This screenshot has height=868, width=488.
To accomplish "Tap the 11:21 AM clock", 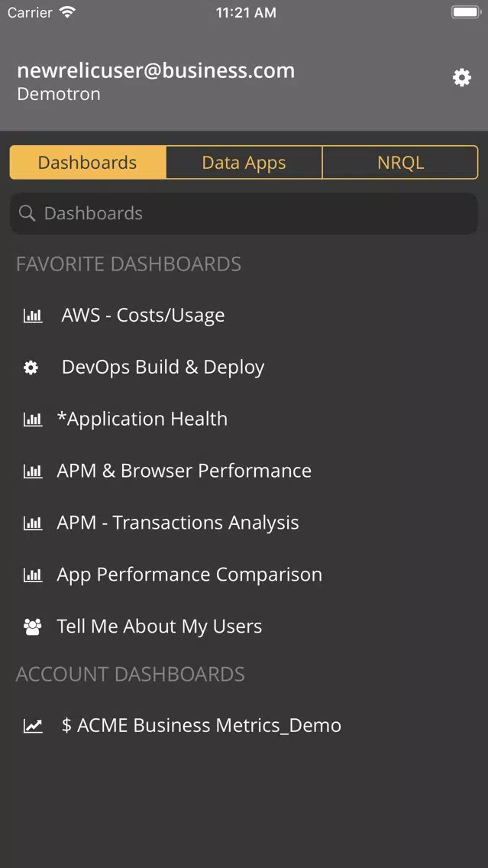I will 246,12.
